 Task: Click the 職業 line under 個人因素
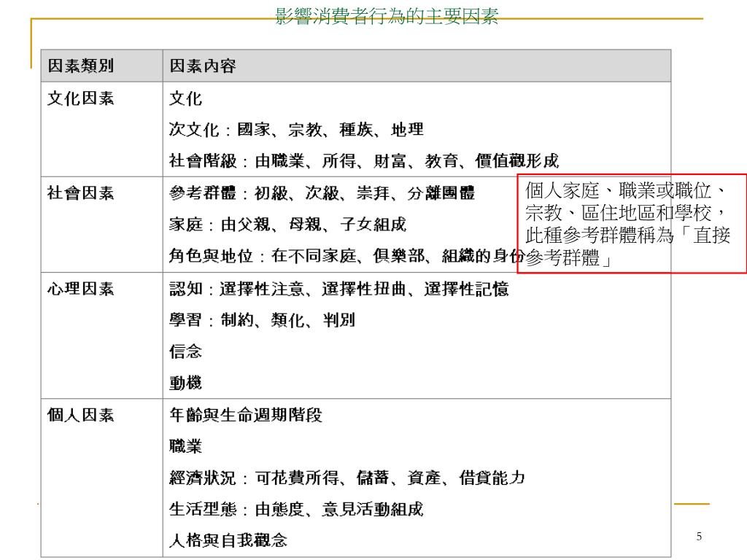(186, 446)
